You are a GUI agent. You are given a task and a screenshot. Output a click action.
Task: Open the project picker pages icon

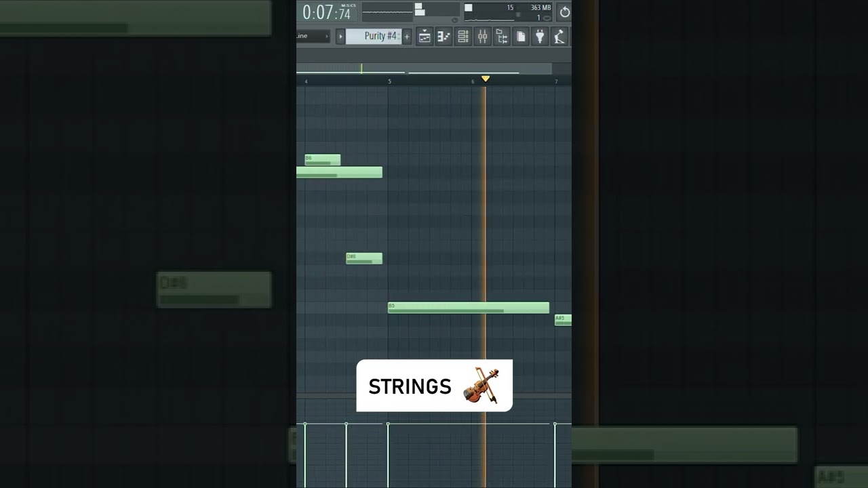521,37
